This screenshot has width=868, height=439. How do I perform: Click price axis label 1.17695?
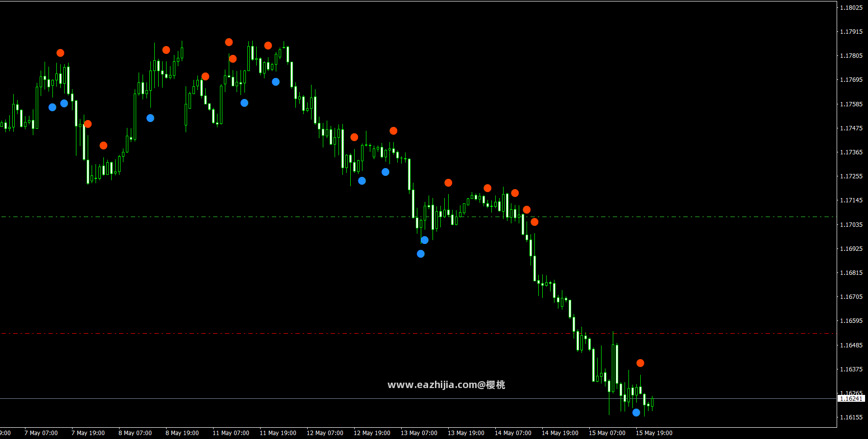point(851,80)
